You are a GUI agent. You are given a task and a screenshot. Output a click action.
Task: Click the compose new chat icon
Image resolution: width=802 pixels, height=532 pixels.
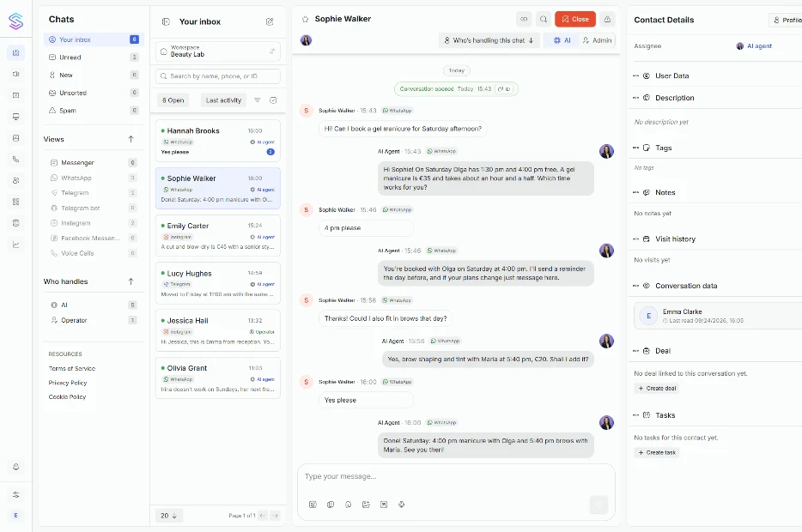coord(270,21)
